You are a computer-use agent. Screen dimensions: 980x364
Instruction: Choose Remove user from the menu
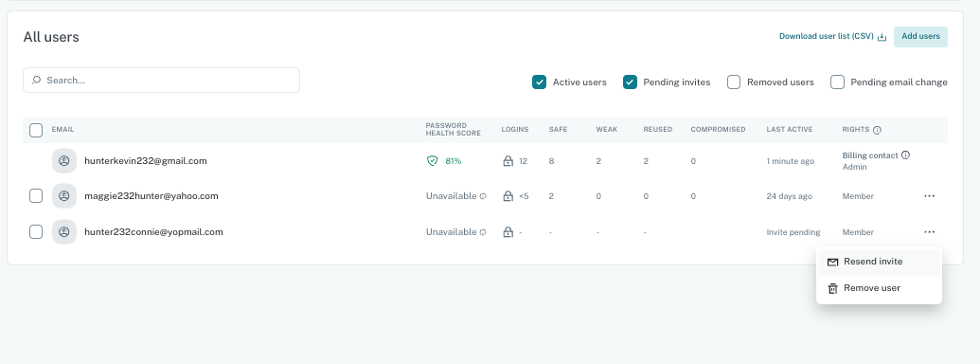879,288
